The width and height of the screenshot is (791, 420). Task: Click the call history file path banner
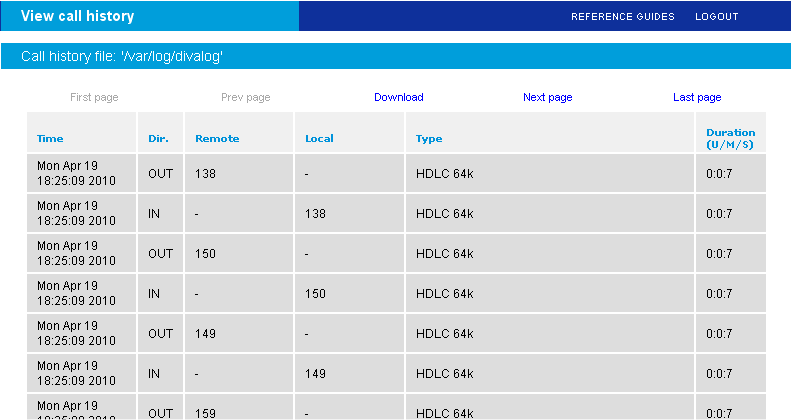(121, 57)
